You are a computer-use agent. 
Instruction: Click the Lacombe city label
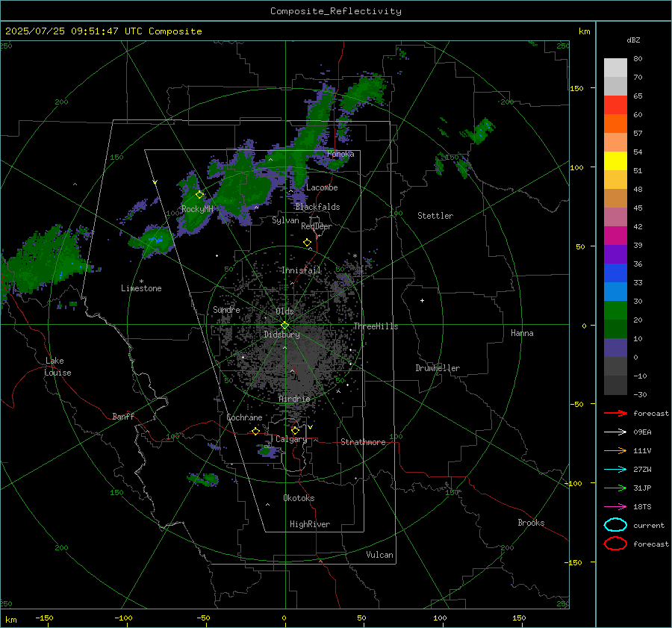[322, 187]
